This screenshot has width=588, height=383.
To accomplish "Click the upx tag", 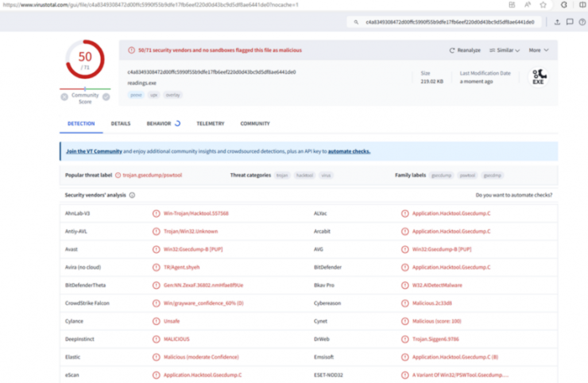I will (154, 95).
